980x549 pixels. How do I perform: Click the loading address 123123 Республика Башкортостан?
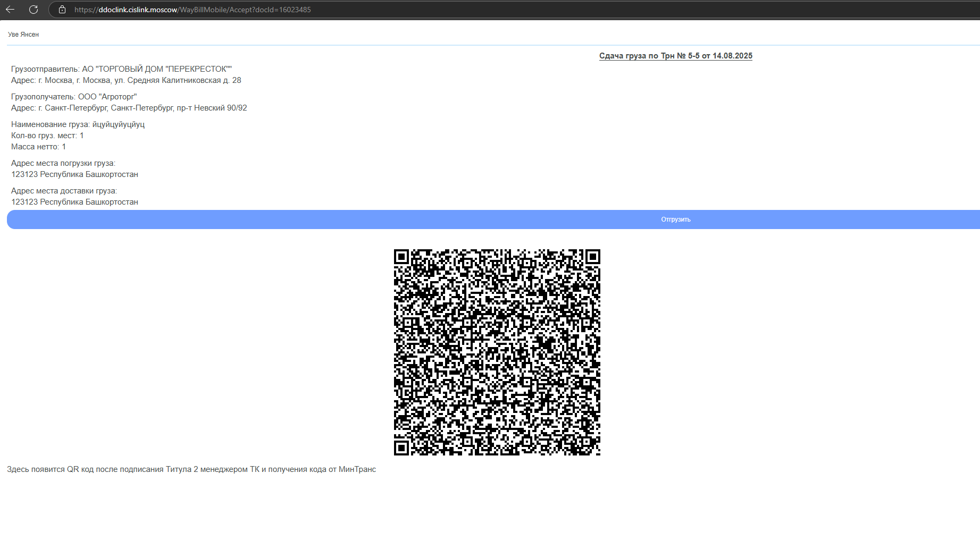(x=74, y=174)
